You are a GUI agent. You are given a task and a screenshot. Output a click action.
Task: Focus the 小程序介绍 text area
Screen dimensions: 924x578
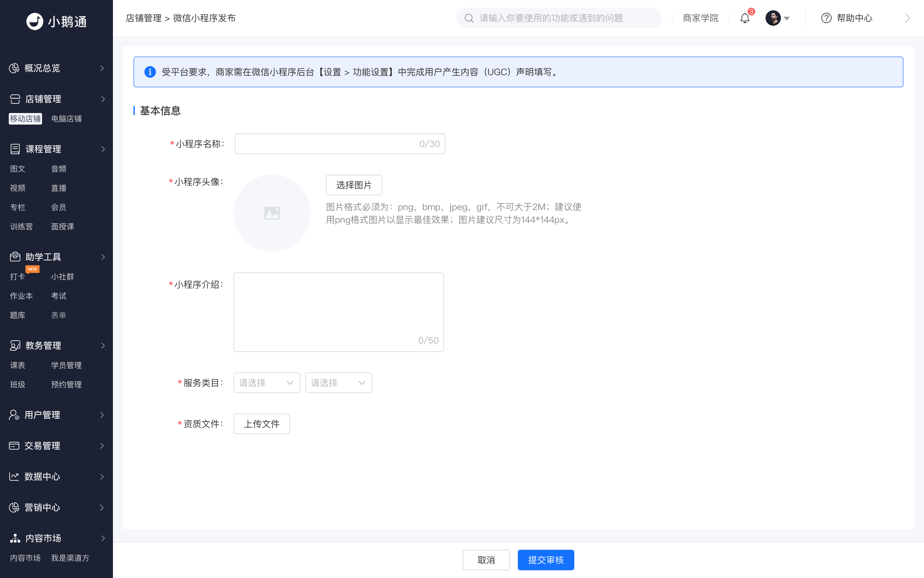339,312
